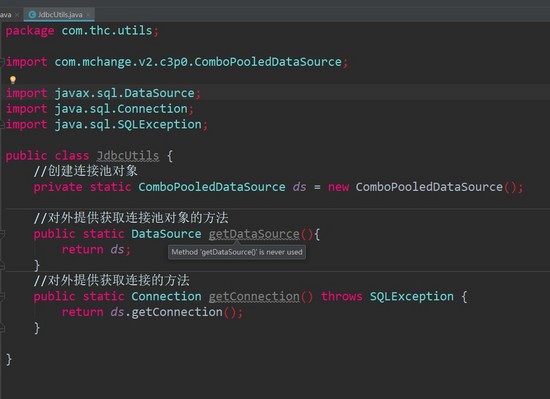Collapse the import block fold marker
This screenshot has height=399, width=550.
pos(2,62)
